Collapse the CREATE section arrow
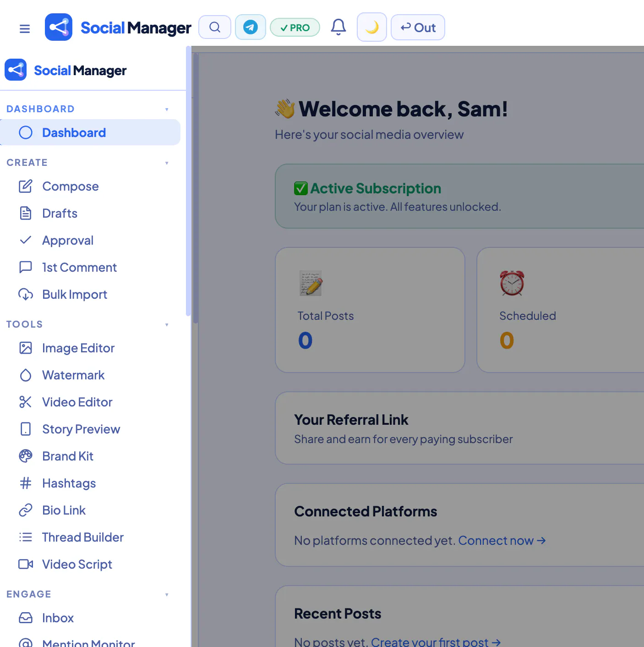The width and height of the screenshot is (644, 647). click(167, 163)
